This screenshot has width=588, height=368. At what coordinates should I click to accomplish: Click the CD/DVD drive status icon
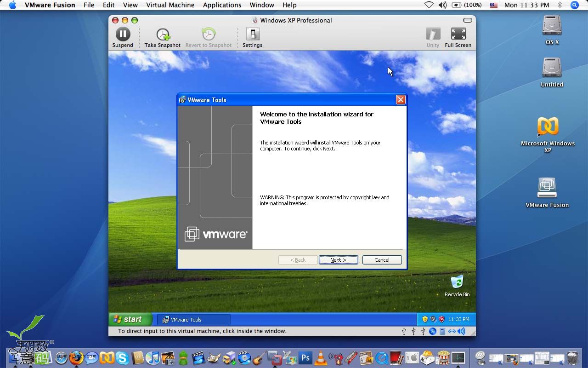coord(433,331)
